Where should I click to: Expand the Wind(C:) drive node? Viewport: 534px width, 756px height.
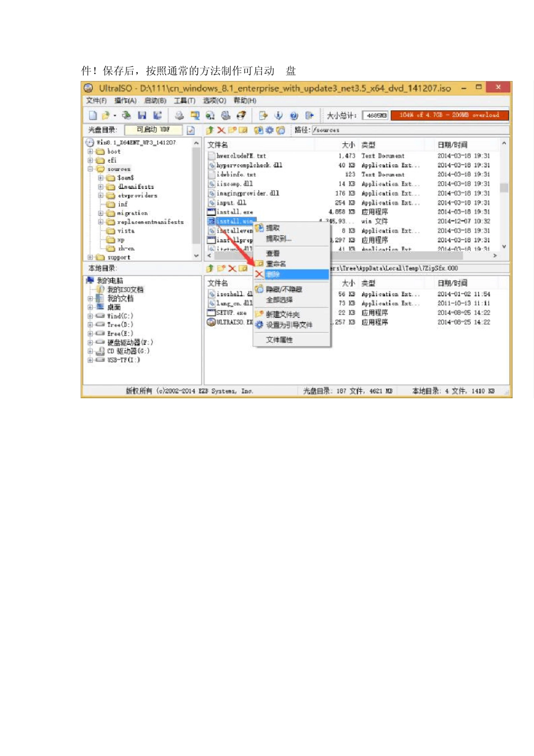(x=90, y=316)
